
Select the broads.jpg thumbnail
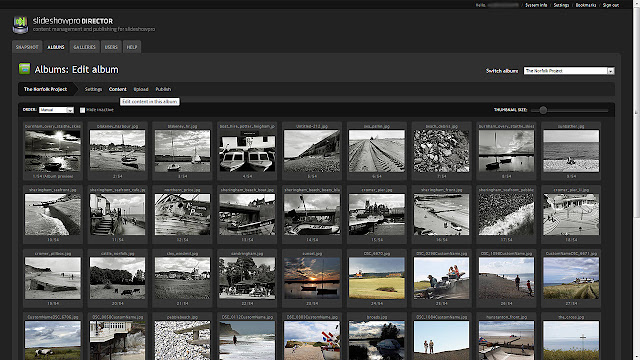click(x=377, y=340)
